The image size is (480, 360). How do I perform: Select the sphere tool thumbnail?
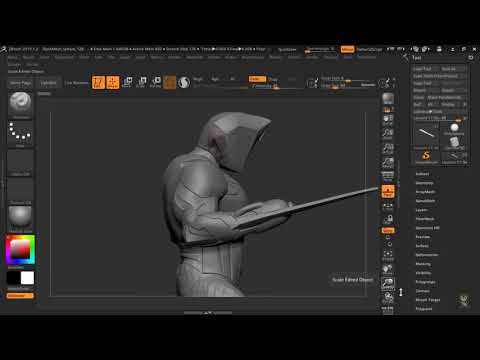[x=454, y=128]
